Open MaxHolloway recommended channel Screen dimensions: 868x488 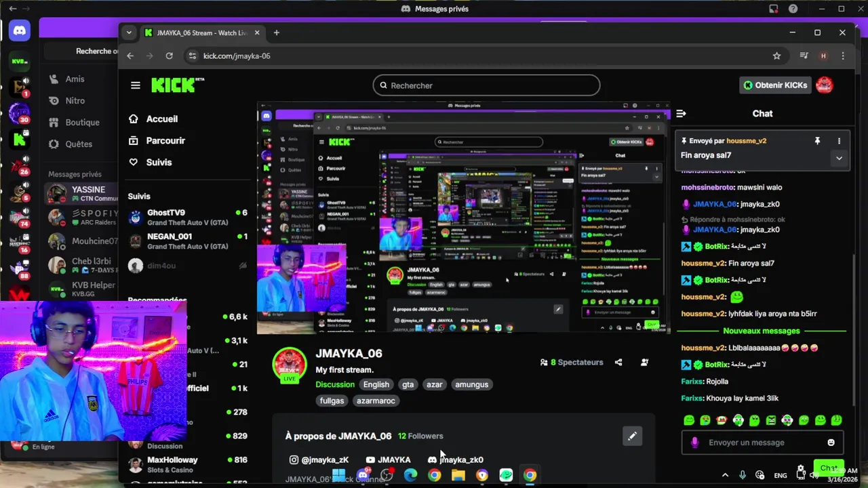[188, 464]
